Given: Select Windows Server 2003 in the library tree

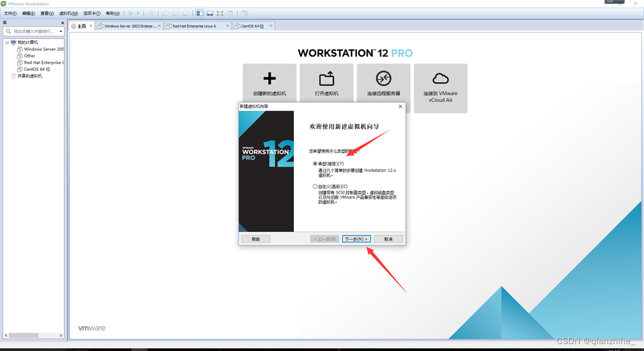Looking at the screenshot, I should (44, 49).
